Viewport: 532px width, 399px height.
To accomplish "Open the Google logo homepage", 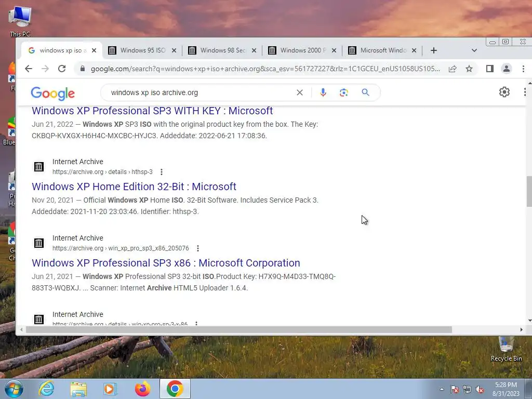I will coord(52,94).
